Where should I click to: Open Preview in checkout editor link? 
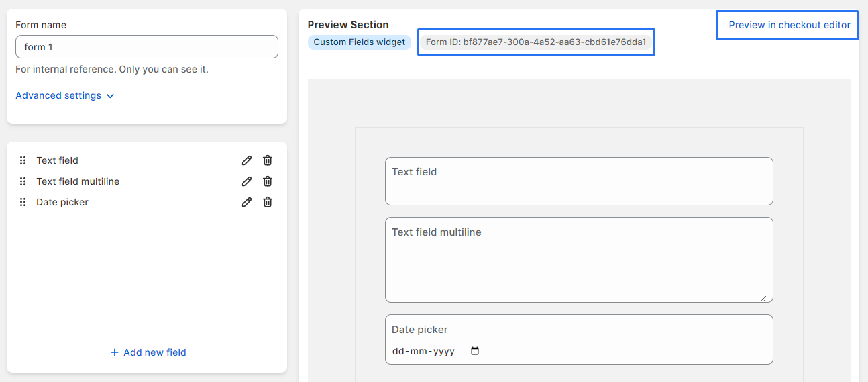(x=789, y=25)
